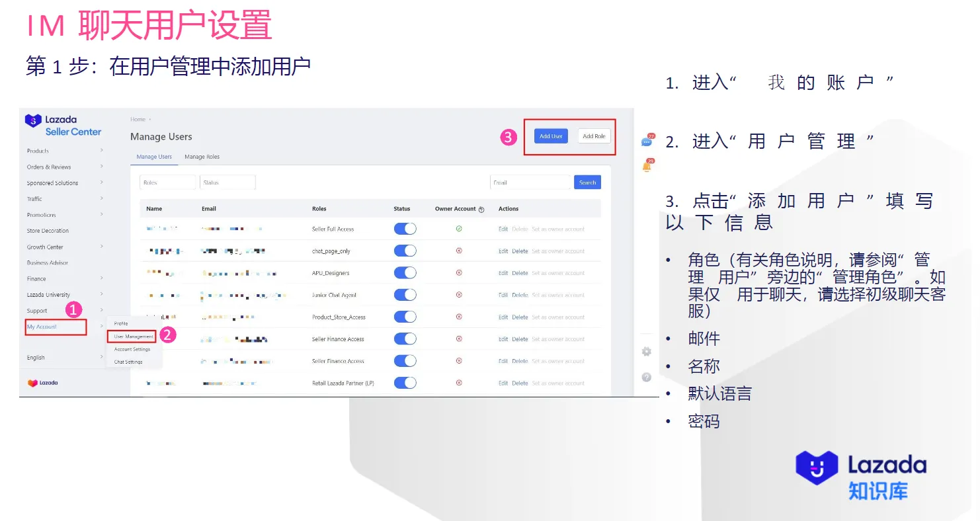Click the info icon beside Owner Account header
Screen dimensions: 980x521
point(482,208)
